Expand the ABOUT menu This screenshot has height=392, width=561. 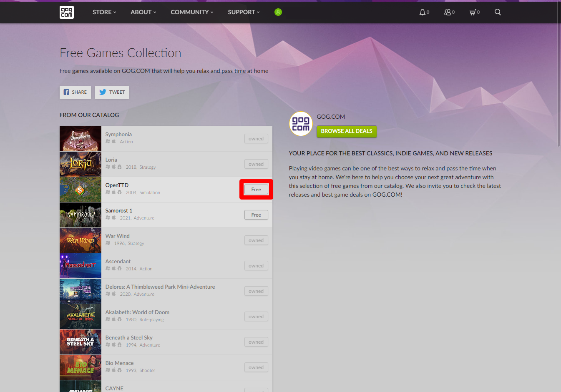coord(143,12)
